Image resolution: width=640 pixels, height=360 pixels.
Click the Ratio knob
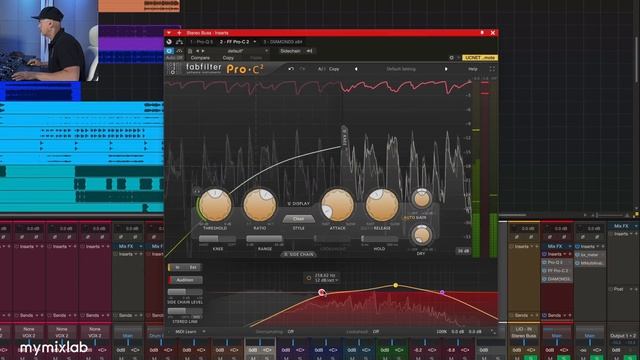coord(260,205)
